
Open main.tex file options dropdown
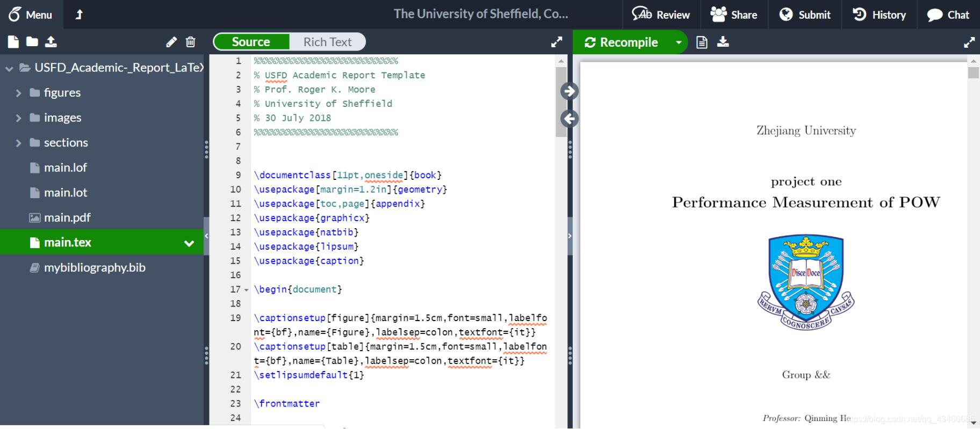tap(189, 243)
